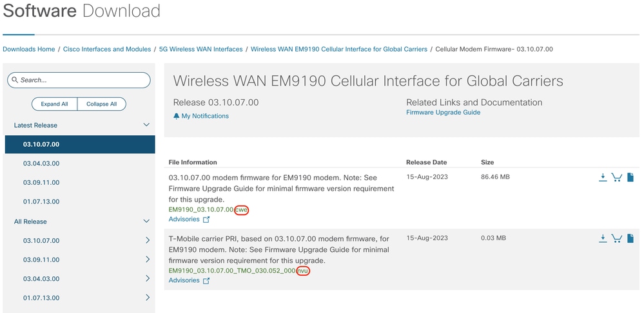Image resolution: width=644 pixels, height=313 pixels.
Task: Open the Advisories link under the cwe file
Action: click(184, 219)
